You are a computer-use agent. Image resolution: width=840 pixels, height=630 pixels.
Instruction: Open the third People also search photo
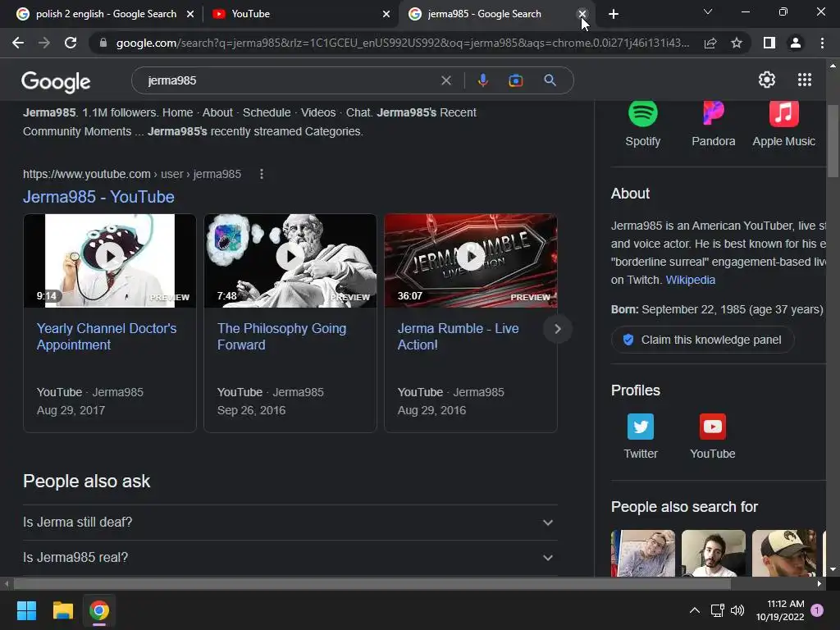(x=783, y=554)
